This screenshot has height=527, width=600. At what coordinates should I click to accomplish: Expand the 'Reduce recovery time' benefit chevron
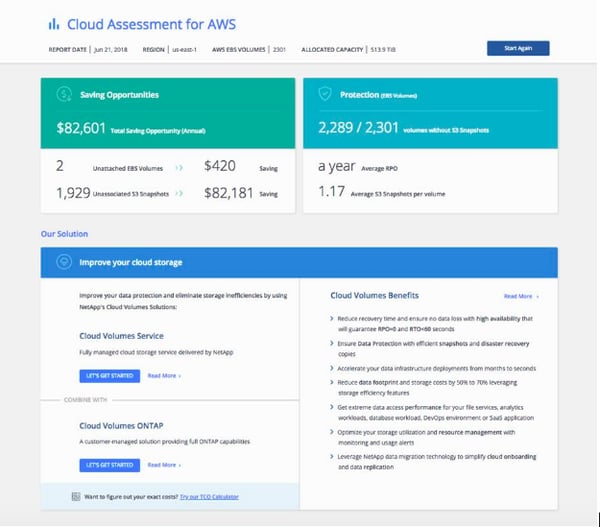point(331,319)
